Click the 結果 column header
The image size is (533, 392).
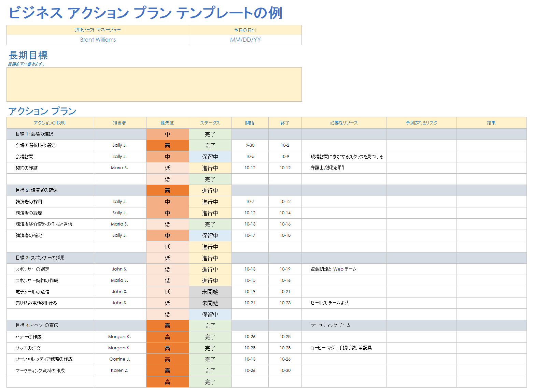click(492, 123)
